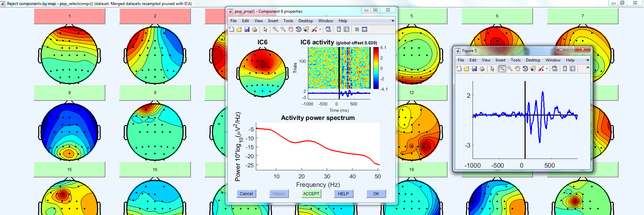Image resolution: width=644 pixels, height=215 pixels.
Task: Activate Pan hand tool in Component 6 properties
Action: pos(291,30)
